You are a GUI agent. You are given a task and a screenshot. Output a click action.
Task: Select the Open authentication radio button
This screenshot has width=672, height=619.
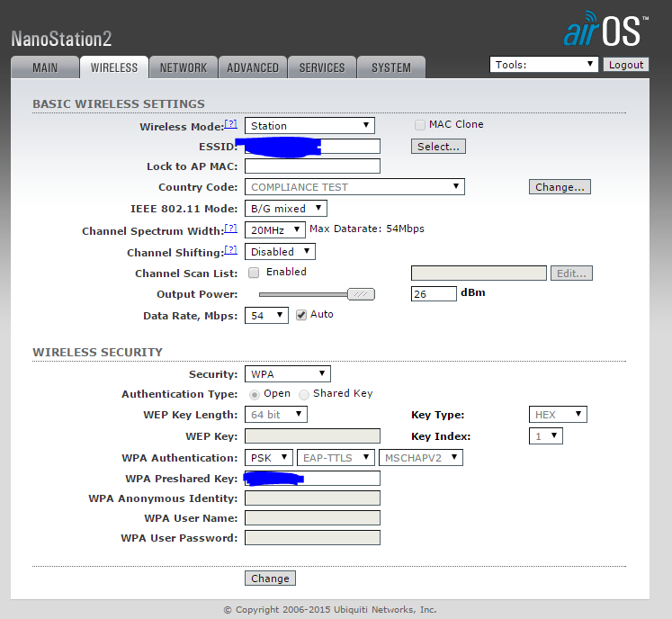click(x=255, y=394)
